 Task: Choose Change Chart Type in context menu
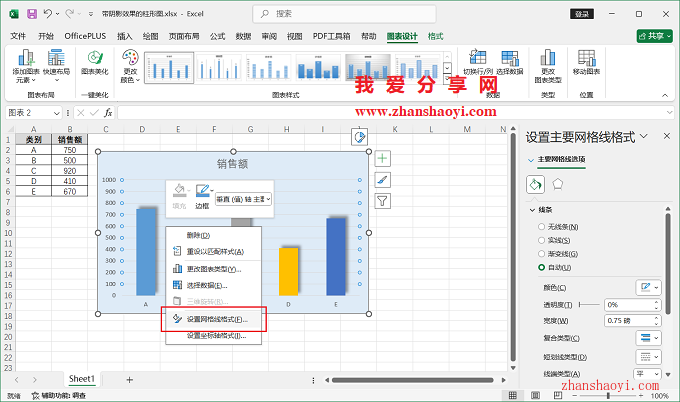click(x=213, y=269)
